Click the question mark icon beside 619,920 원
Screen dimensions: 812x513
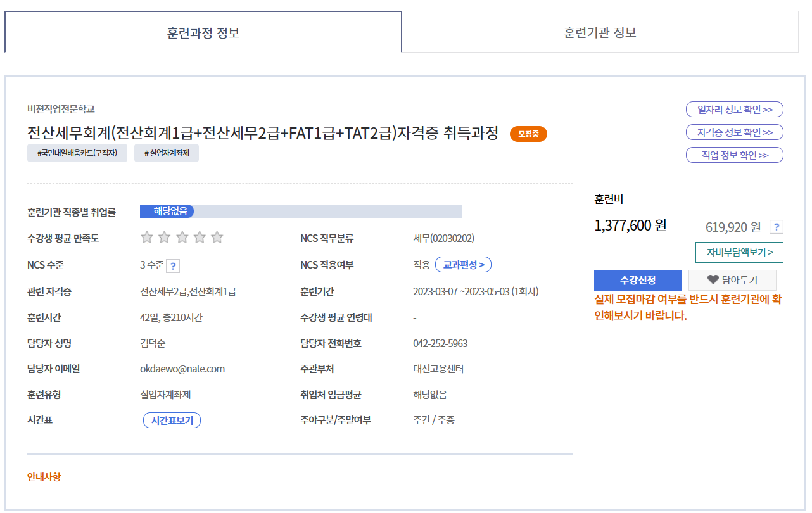pyautogui.click(x=777, y=227)
